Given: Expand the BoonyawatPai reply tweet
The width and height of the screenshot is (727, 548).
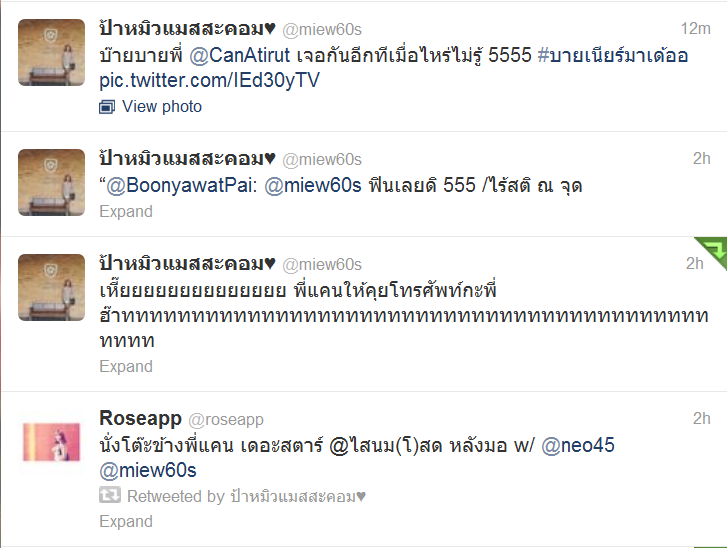Looking at the screenshot, I should 126,211.
